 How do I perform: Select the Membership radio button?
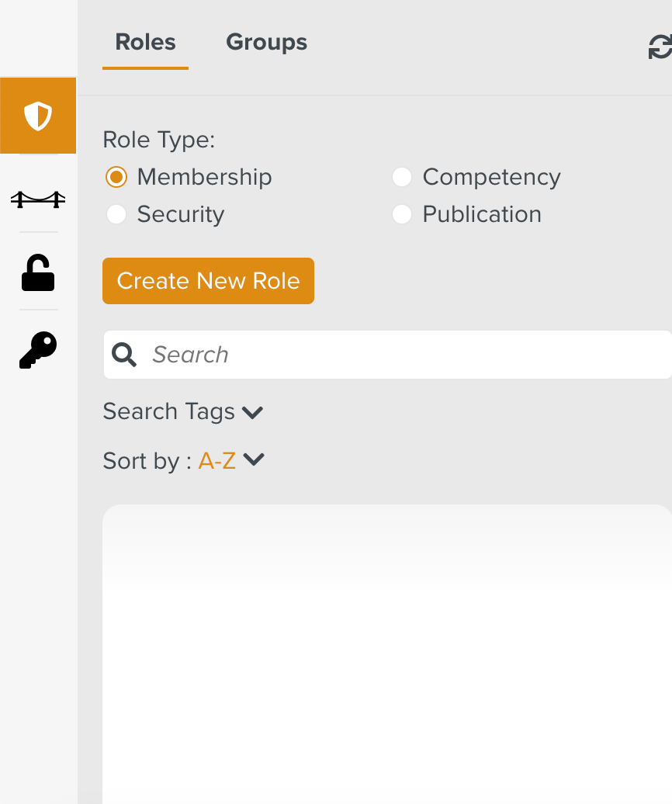[x=116, y=177]
